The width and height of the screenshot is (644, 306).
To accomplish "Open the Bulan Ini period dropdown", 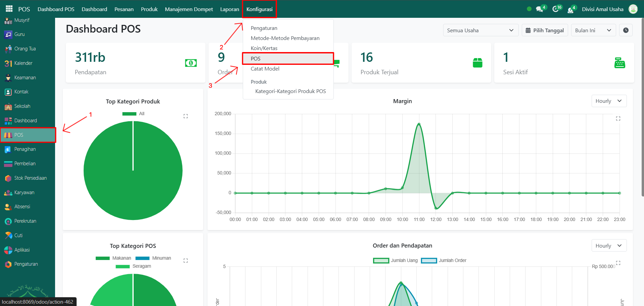I will (x=593, y=30).
